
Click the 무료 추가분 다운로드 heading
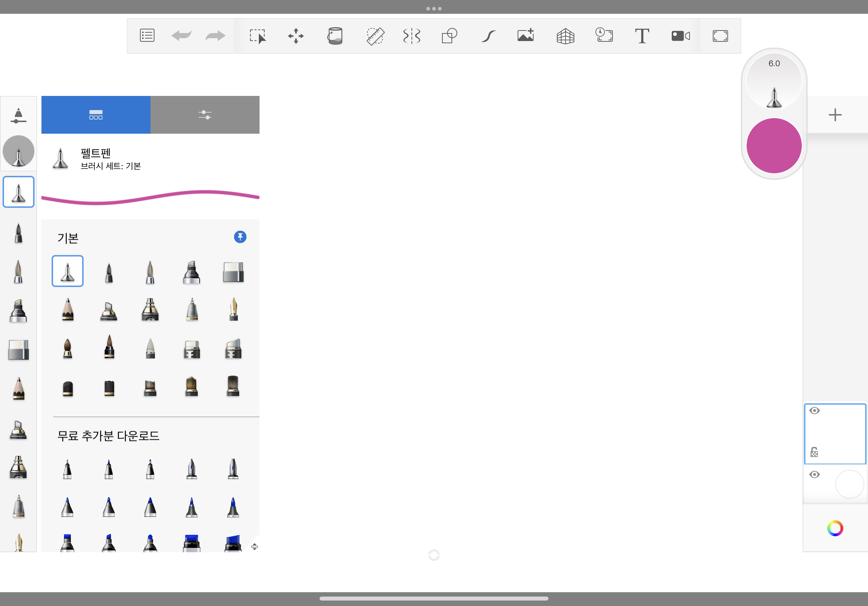(x=108, y=436)
